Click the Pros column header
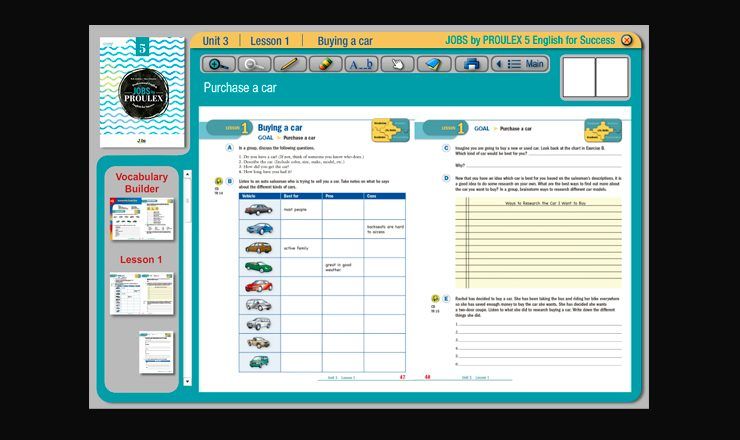Viewport: 740px width, 440px height. (343, 196)
